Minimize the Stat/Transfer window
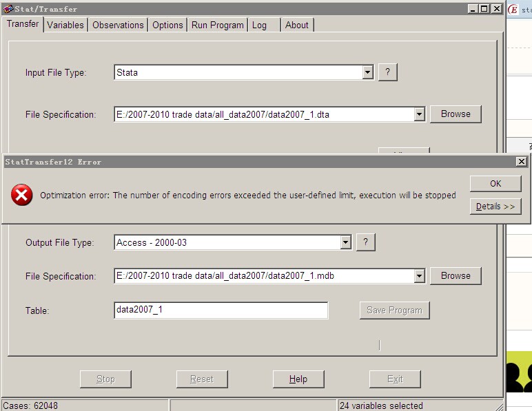The width and height of the screenshot is (532, 411). [x=472, y=9]
